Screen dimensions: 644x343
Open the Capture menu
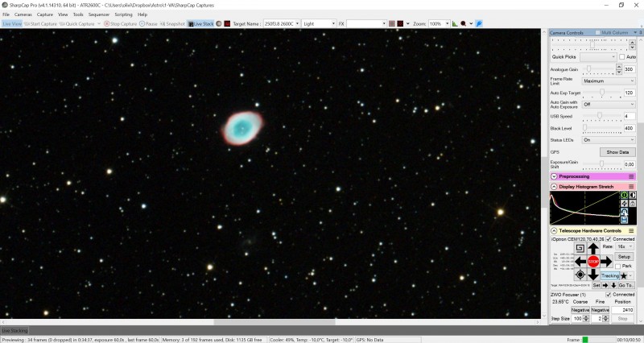pyautogui.click(x=45, y=14)
